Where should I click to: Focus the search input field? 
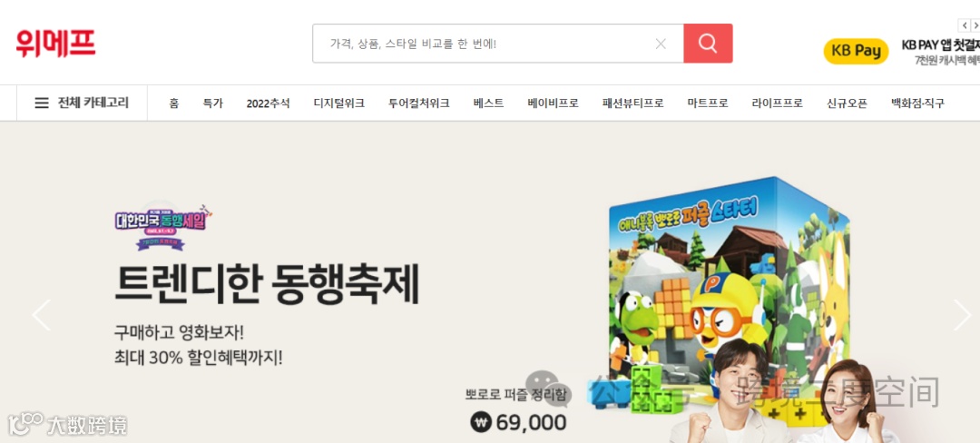[x=487, y=44]
